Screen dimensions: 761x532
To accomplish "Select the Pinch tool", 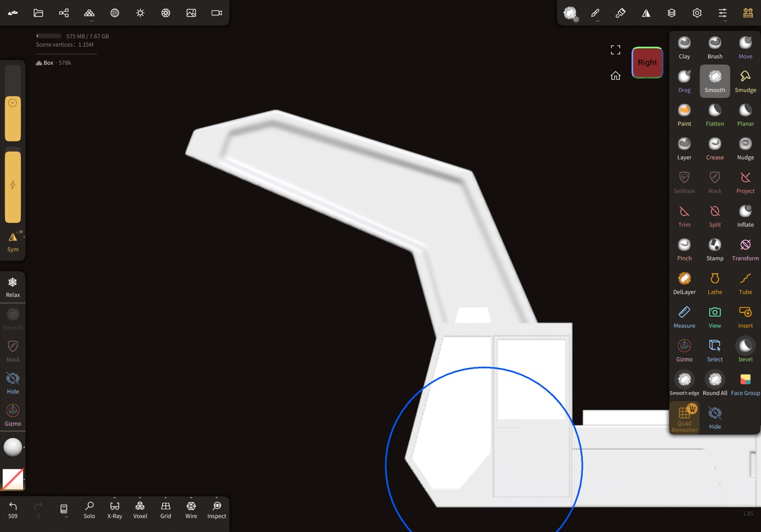I will pyautogui.click(x=684, y=250).
